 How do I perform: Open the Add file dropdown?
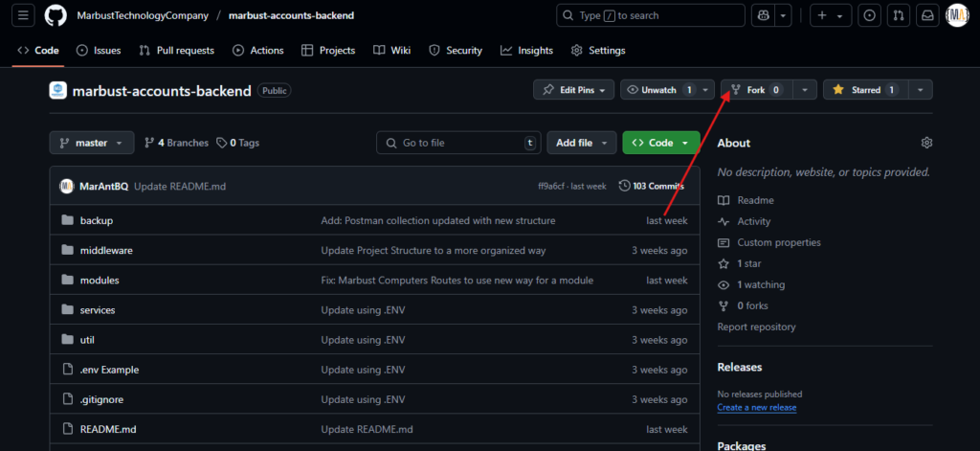[582, 143]
